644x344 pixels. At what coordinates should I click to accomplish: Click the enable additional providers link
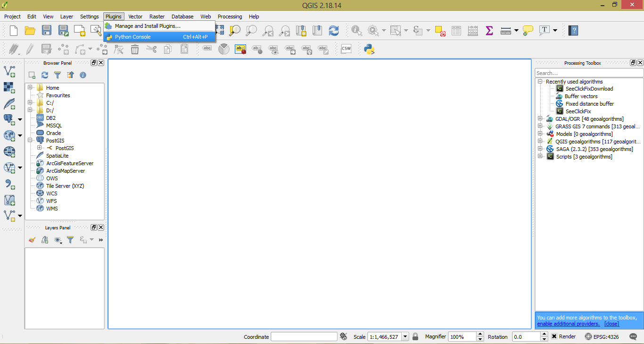click(x=568, y=324)
